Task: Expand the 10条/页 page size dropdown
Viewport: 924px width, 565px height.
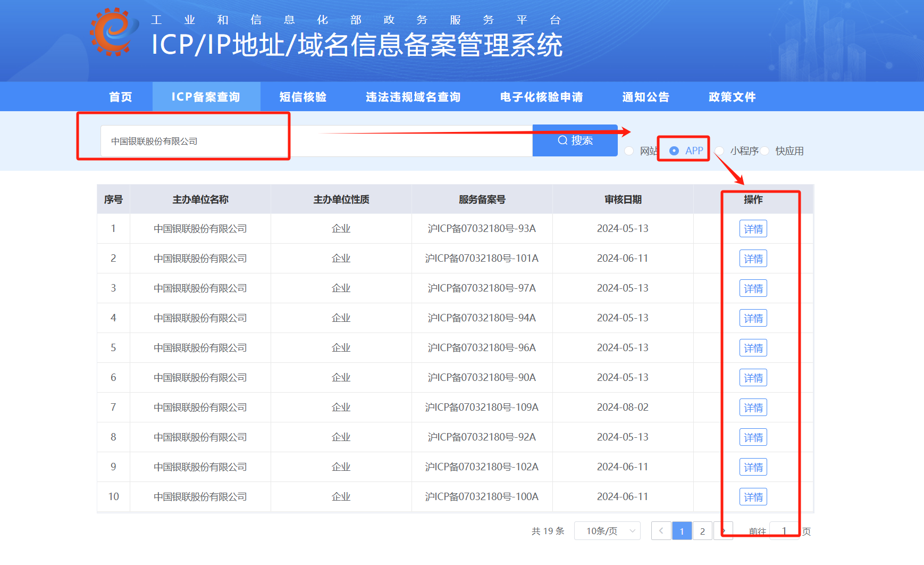Action: tap(607, 531)
